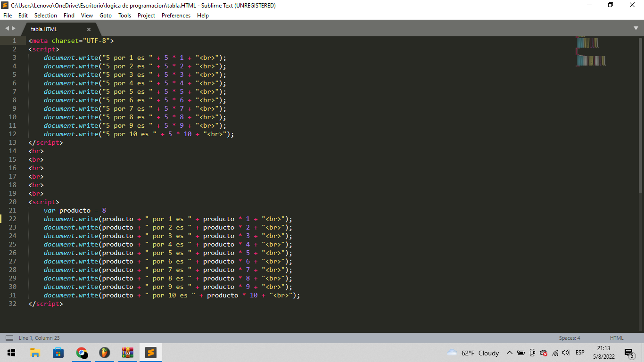644x362 pixels.
Task: Open the View menu
Action: [x=87, y=16]
